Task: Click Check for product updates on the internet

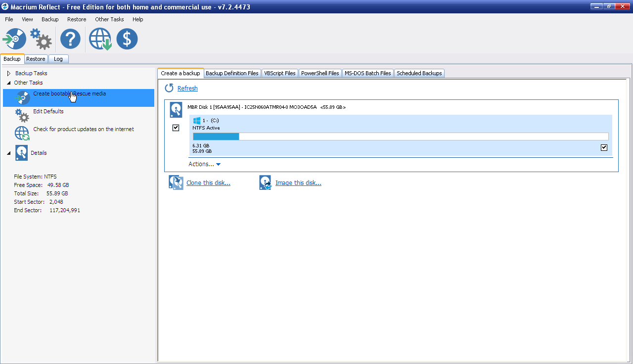Action: coord(84,129)
